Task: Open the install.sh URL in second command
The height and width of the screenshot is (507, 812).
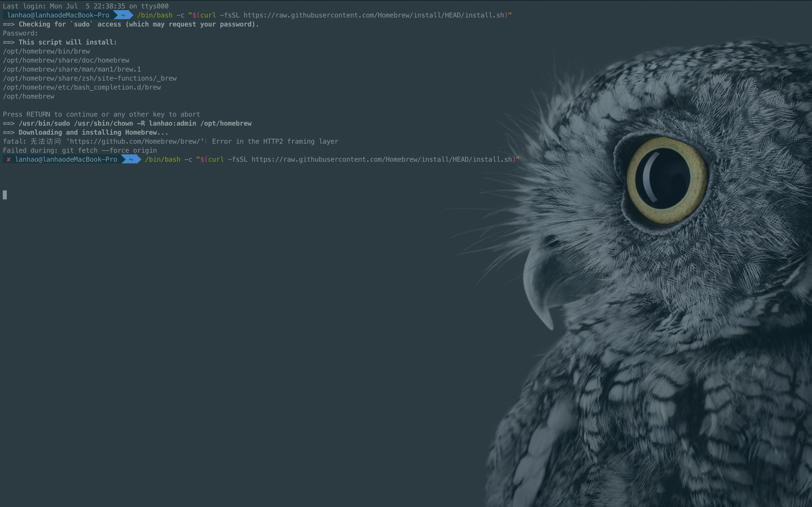Action: pos(382,160)
